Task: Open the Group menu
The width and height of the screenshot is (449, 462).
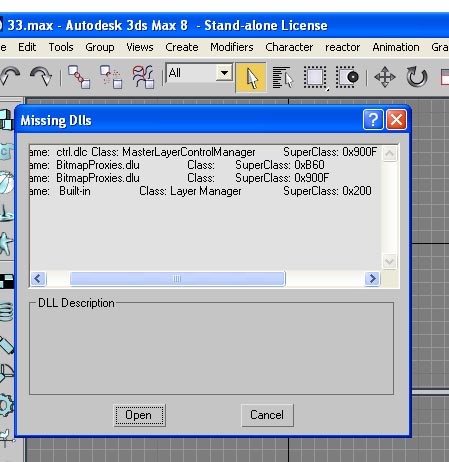Action: click(x=100, y=47)
